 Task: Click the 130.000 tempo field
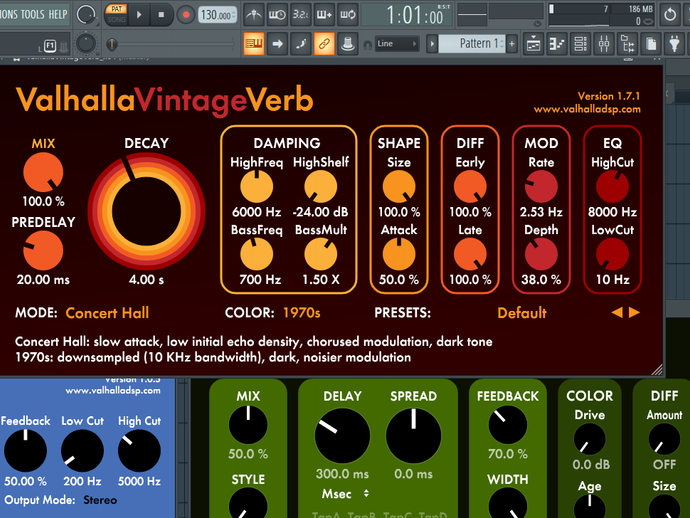[217, 15]
